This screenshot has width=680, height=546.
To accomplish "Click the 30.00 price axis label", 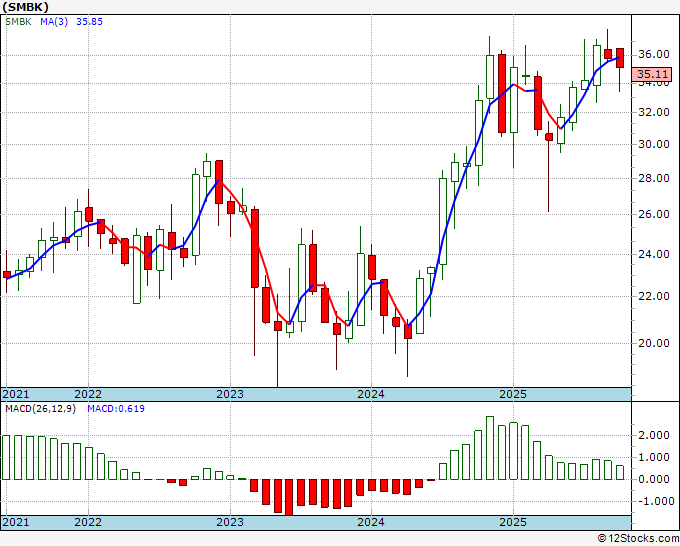I will (653, 144).
